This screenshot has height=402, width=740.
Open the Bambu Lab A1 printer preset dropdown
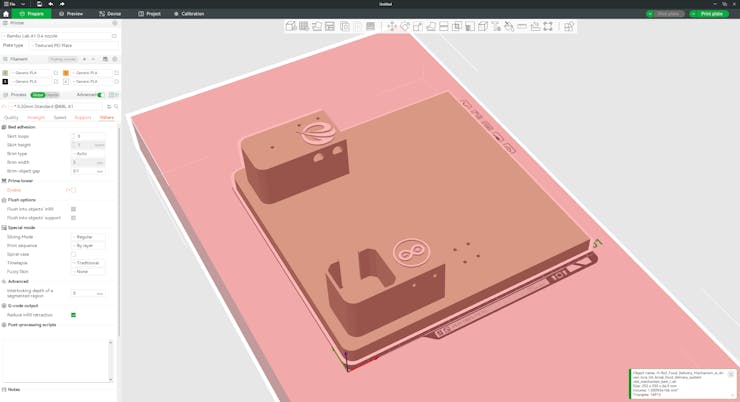pyautogui.click(x=57, y=36)
